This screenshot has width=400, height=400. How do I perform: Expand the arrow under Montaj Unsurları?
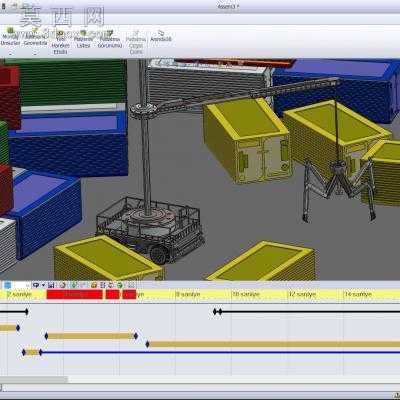10,53
